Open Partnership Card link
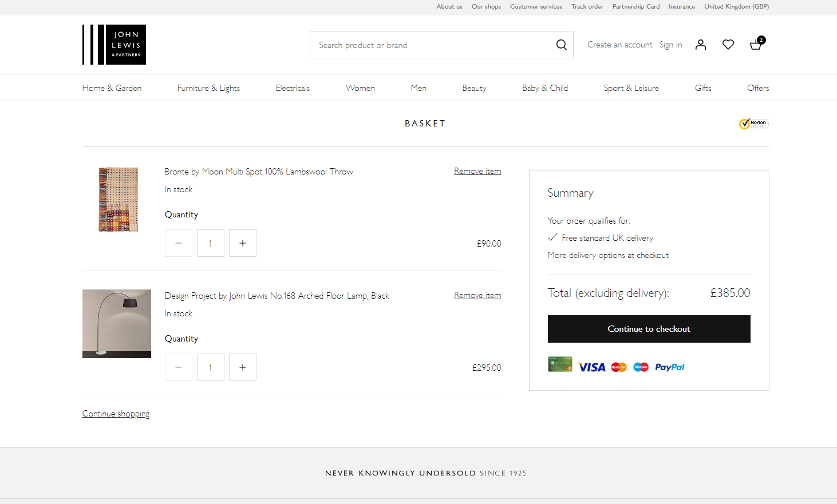 click(x=636, y=6)
